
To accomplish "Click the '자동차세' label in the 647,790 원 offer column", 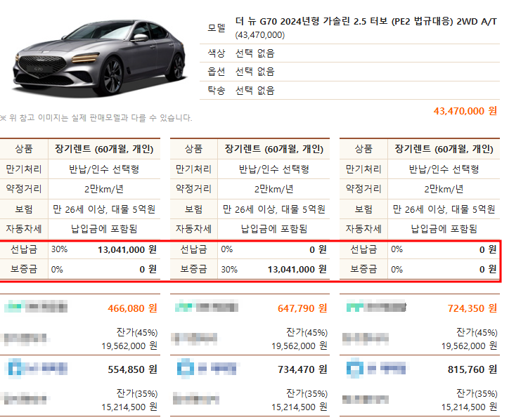I will pyautogui.click(x=194, y=229).
